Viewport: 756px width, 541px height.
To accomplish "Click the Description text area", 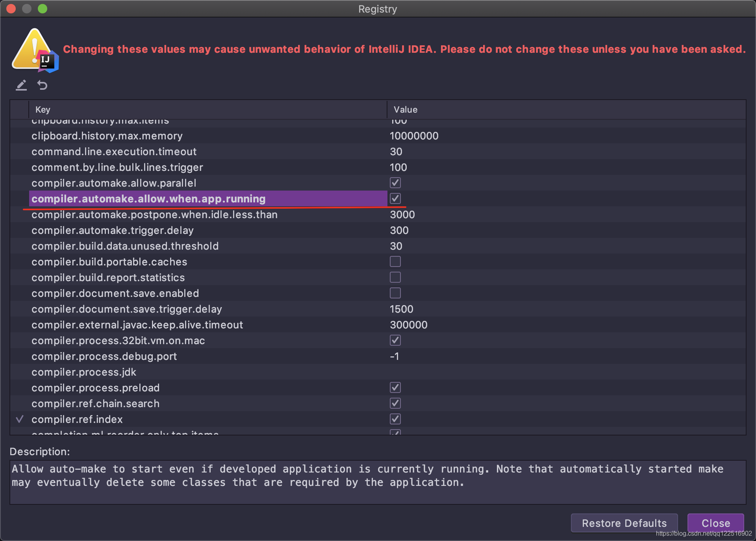I will (378, 482).
